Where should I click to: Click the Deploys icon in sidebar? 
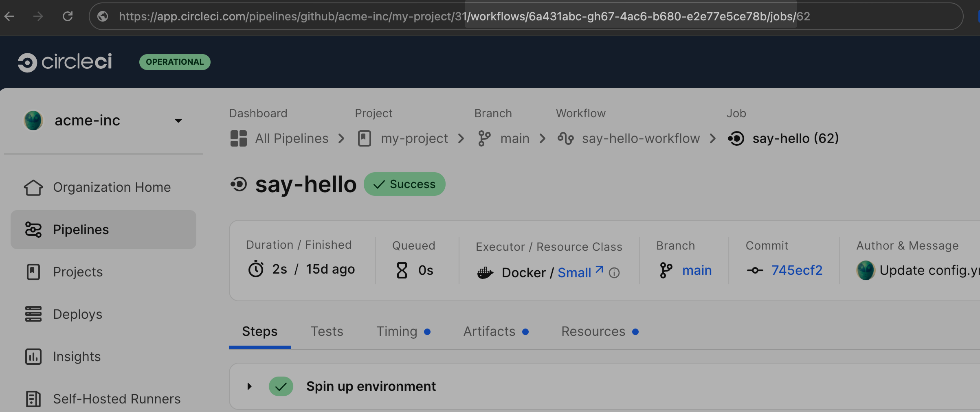pyautogui.click(x=33, y=314)
